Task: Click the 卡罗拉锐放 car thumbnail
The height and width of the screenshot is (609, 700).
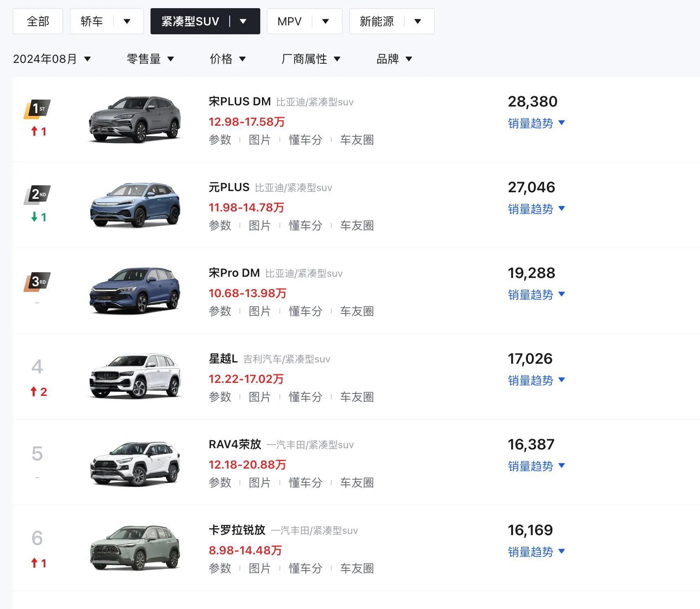Action: pos(135,548)
